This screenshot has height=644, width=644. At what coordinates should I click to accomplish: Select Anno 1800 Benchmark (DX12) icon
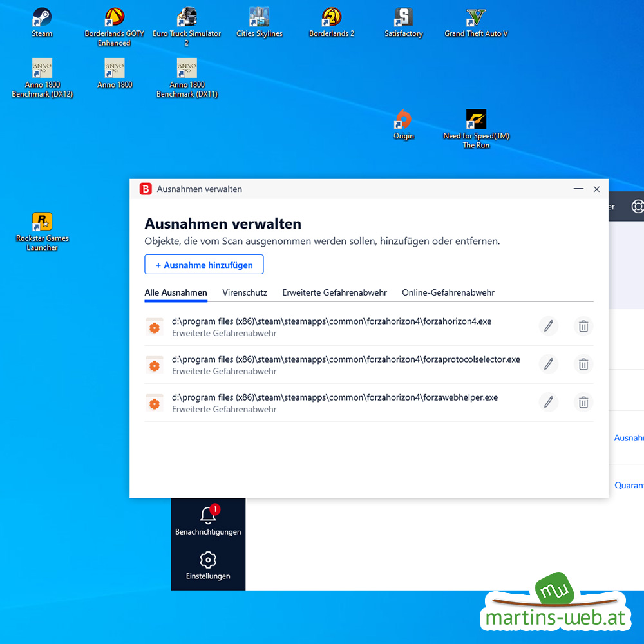click(x=42, y=78)
